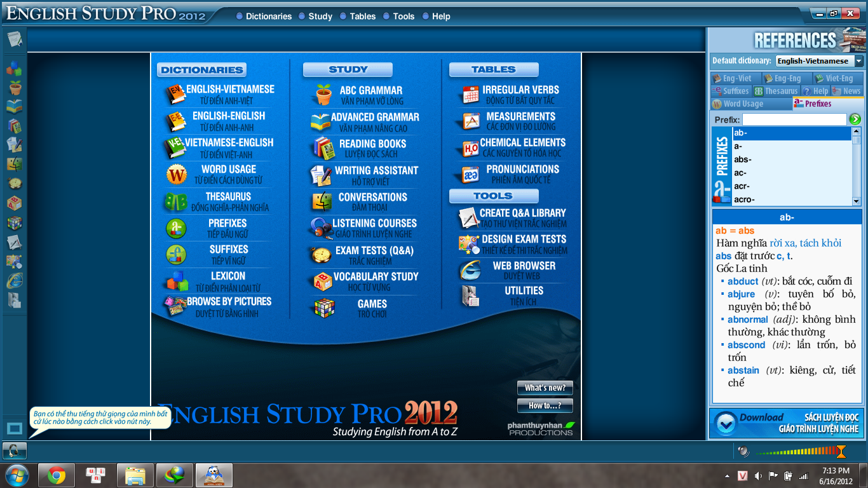
Task: Open the Help menu in top bar
Action: pyautogui.click(x=436, y=17)
